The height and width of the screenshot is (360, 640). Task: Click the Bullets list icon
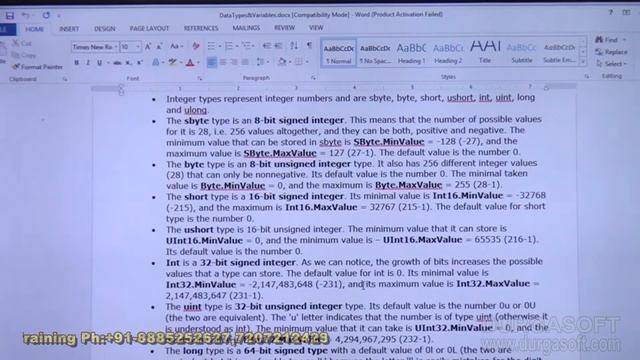[211, 46]
